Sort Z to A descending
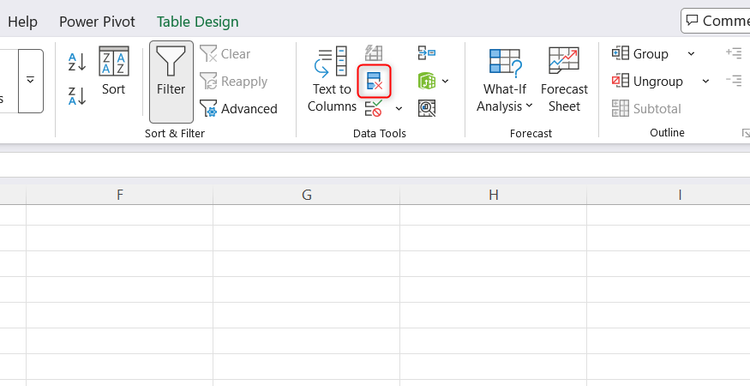Image resolution: width=750 pixels, height=386 pixels. click(x=77, y=96)
